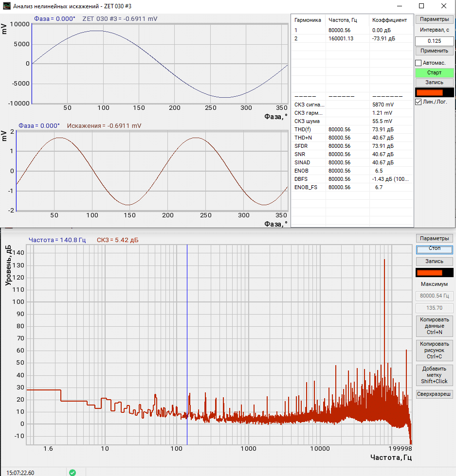The image size is (456, 476).
Task: Click the Добавить метку button
Action: [434, 375]
